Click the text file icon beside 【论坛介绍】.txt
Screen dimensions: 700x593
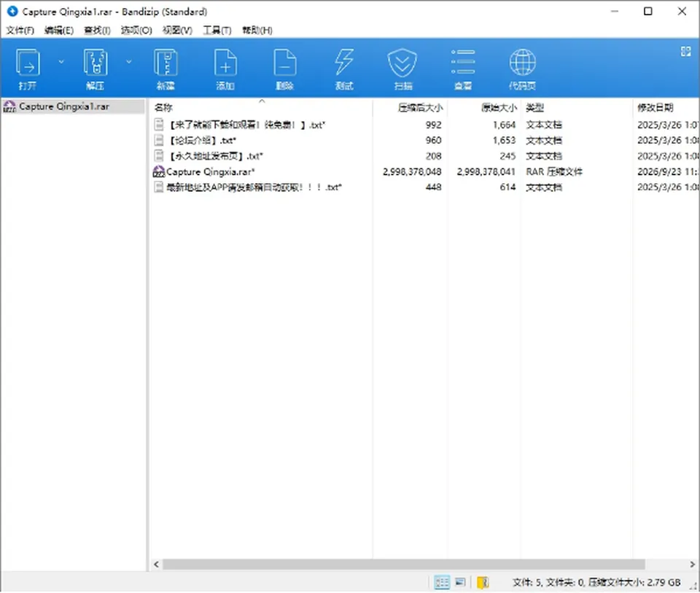[x=158, y=140]
